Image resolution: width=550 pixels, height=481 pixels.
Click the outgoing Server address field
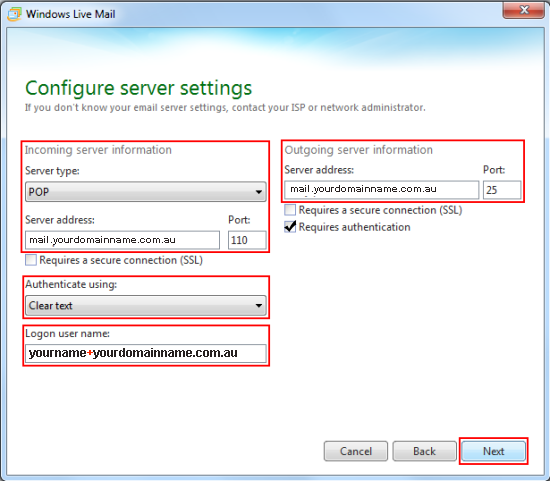(x=382, y=190)
